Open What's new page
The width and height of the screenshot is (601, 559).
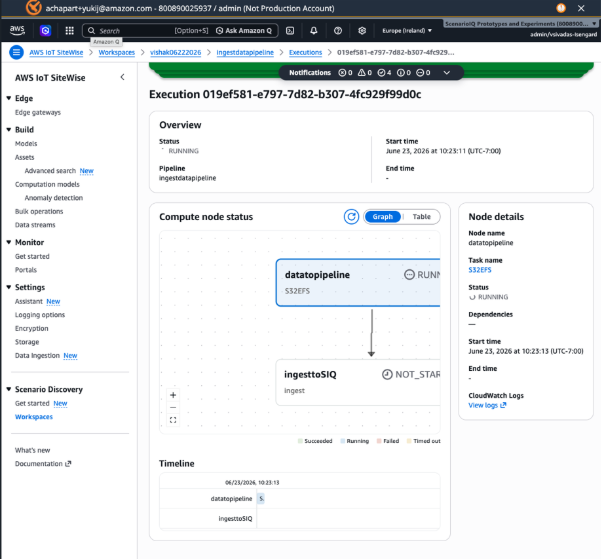click(x=33, y=450)
